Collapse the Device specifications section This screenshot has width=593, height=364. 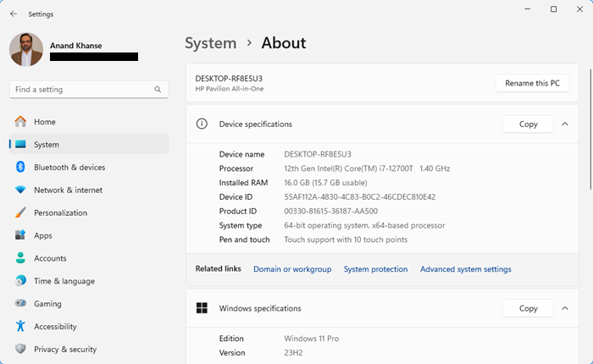tap(565, 124)
